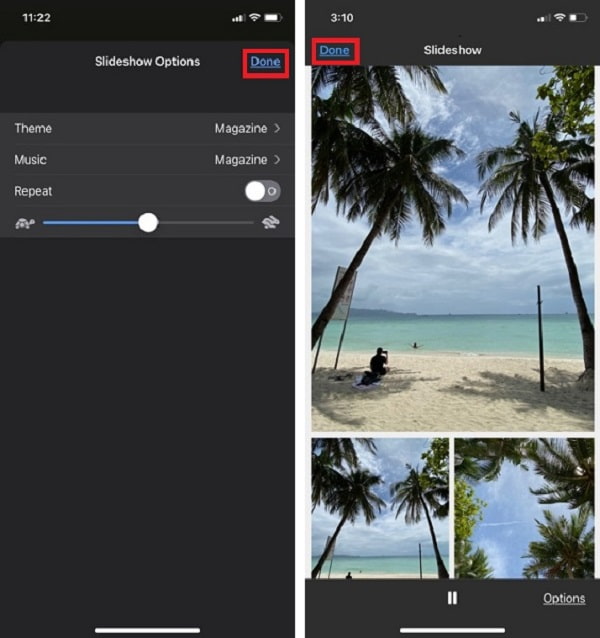Tap cellular signal icon in 11:22 status bar

tap(238, 18)
